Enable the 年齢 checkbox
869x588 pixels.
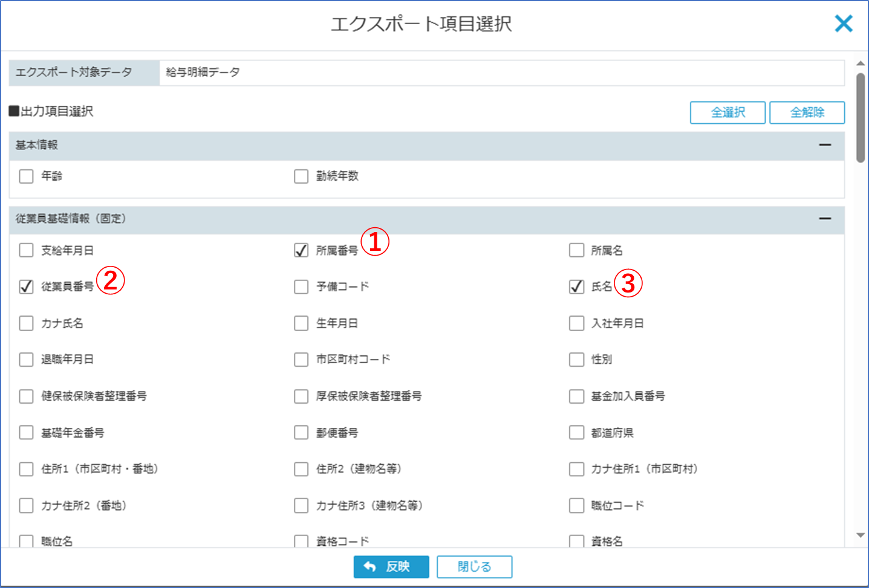point(26,176)
